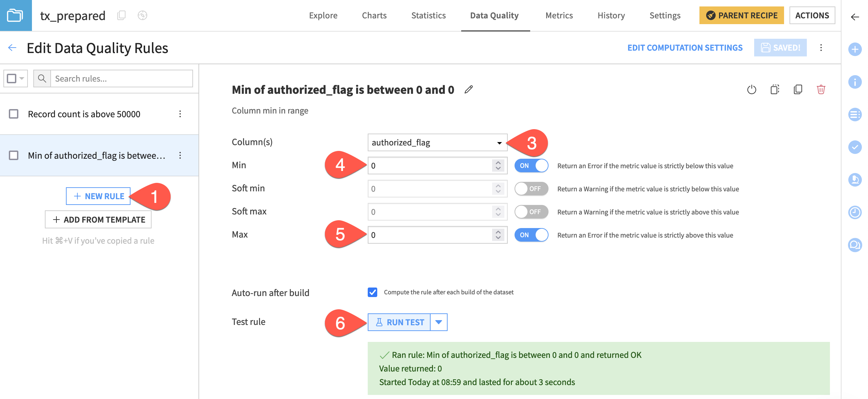Click the Max value stepper arrows
868x399 pixels.
point(498,235)
